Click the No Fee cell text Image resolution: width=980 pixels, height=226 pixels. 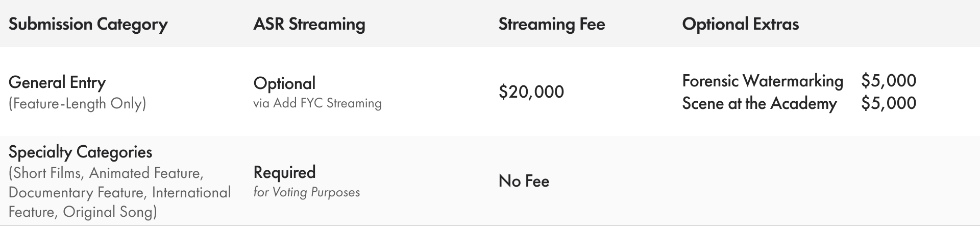pyautogui.click(x=524, y=181)
